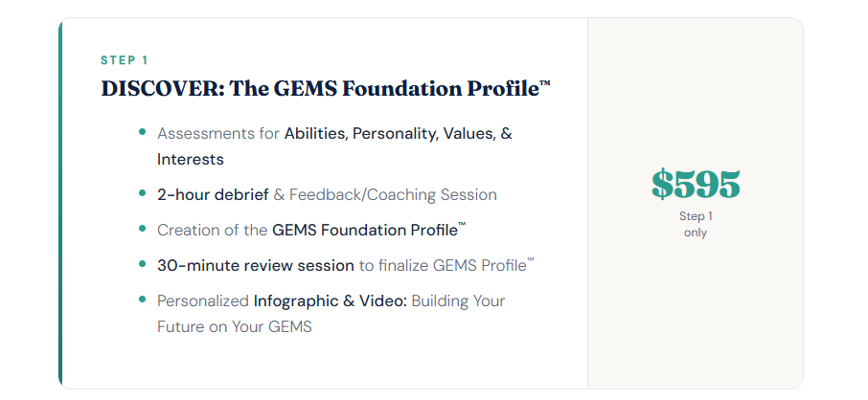Viewport: 868px width, 400px height.
Task: Click the "Assessments for" text
Action: pyautogui.click(x=217, y=133)
